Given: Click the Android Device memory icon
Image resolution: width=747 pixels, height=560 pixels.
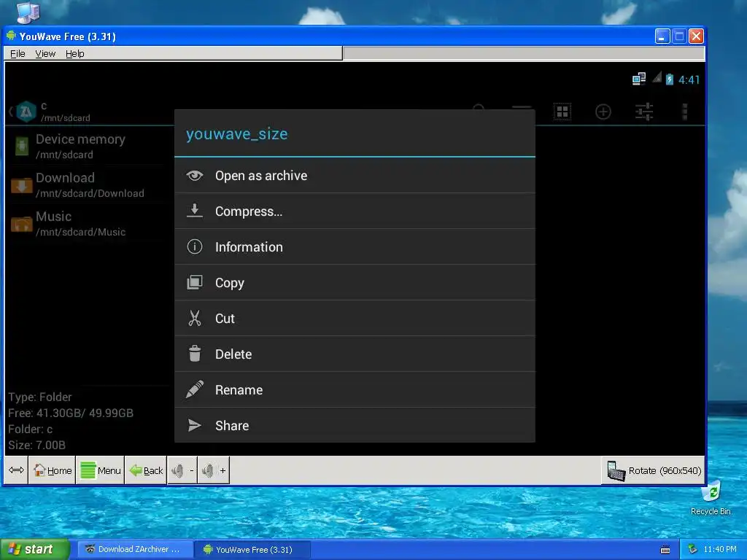Looking at the screenshot, I should click(x=21, y=146).
